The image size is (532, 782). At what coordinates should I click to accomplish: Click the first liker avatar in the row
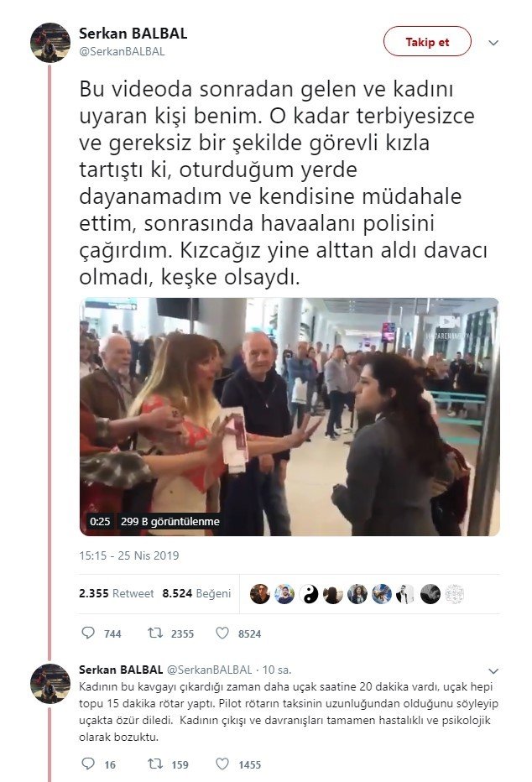[x=260, y=594]
